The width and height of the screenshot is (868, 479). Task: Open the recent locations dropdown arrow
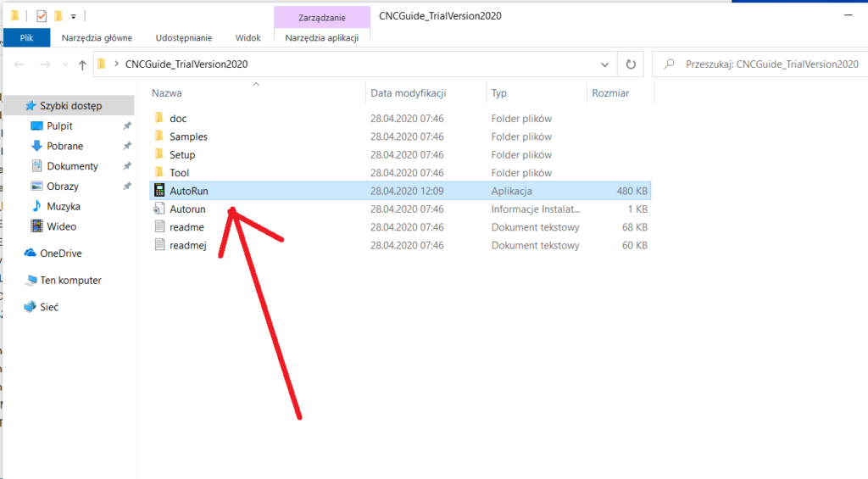point(65,64)
